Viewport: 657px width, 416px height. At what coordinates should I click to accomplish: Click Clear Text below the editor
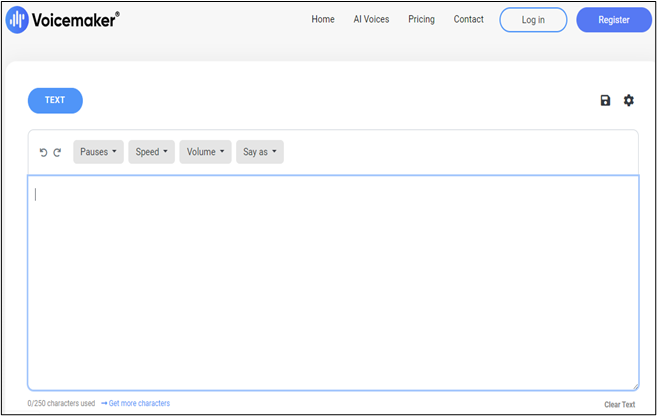coord(619,404)
